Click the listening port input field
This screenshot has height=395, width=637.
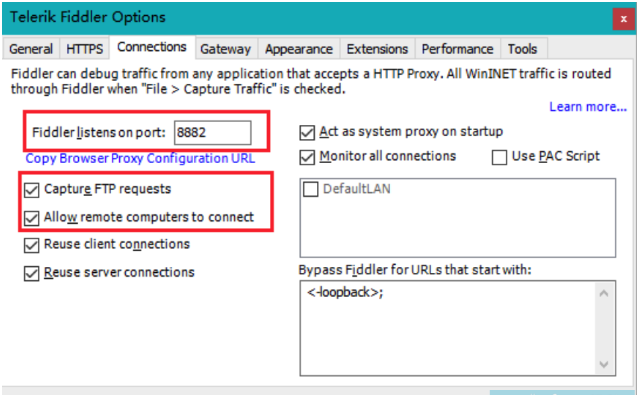(212, 132)
